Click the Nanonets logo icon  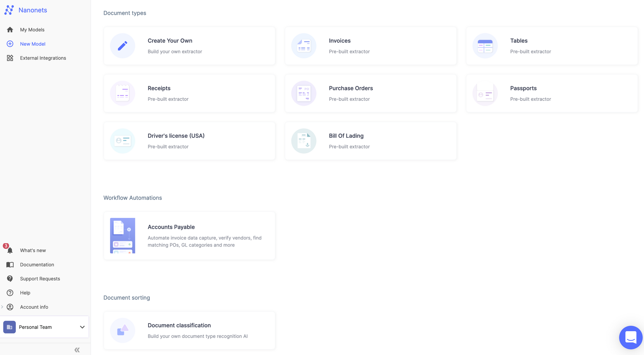pyautogui.click(x=9, y=10)
